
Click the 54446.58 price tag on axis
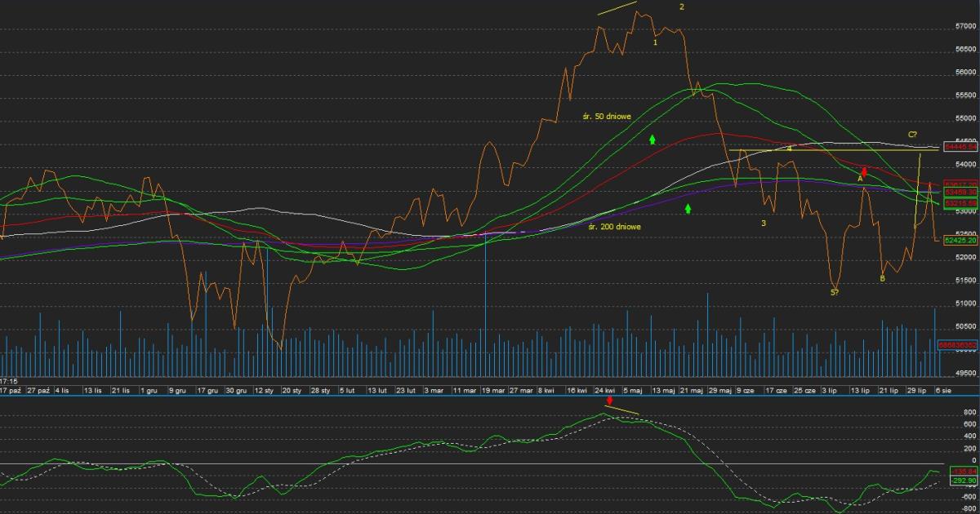pyautogui.click(x=960, y=148)
